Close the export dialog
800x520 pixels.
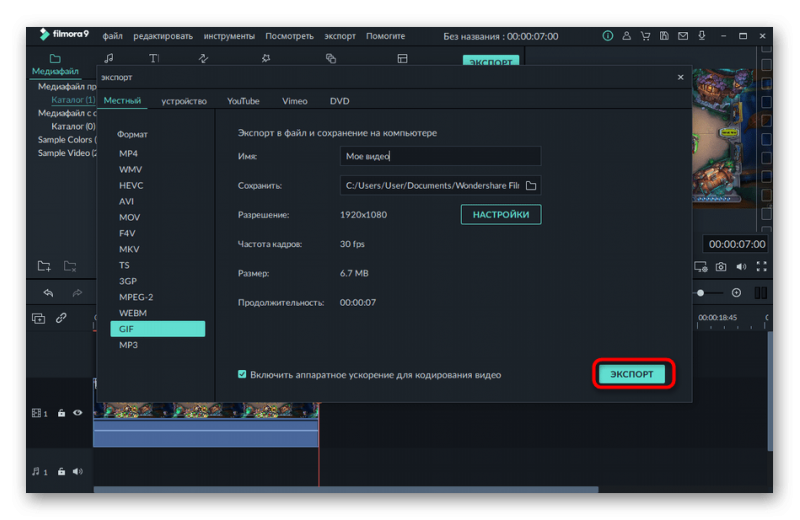click(x=680, y=77)
